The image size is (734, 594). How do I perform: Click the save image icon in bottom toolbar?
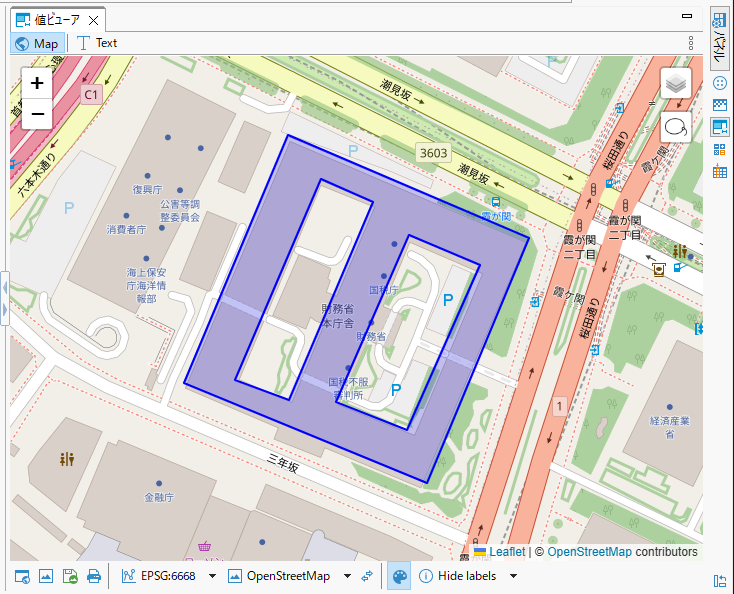(70, 576)
